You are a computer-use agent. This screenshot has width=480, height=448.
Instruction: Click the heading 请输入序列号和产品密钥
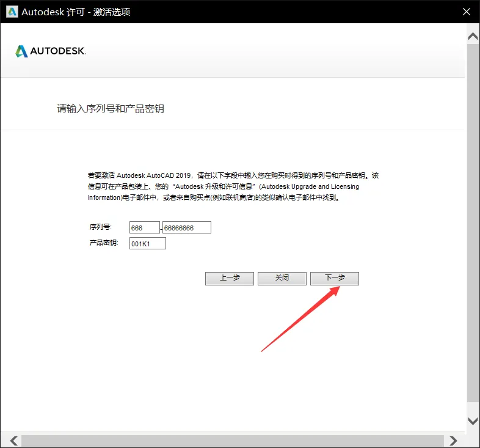point(111,108)
